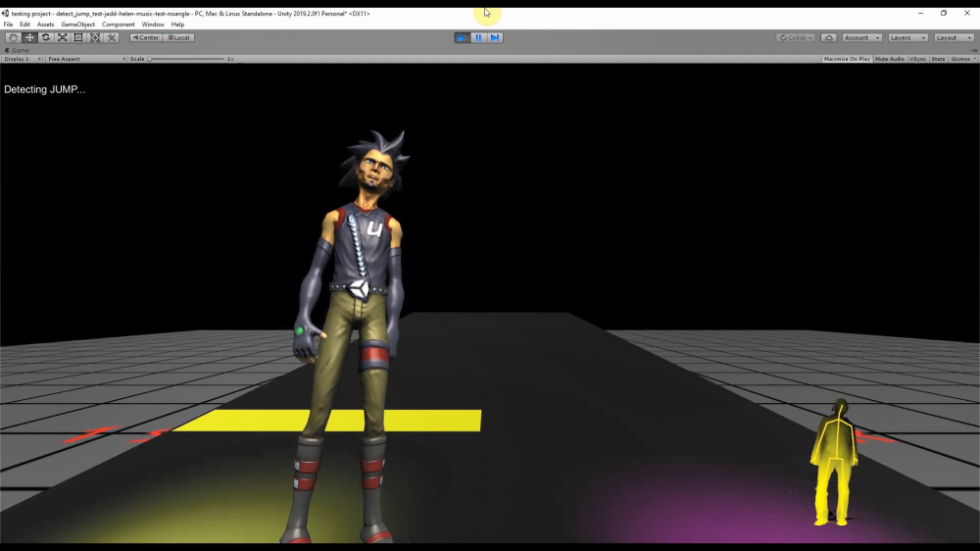The height and width of the screenshot is (551, 980).
Task: Select the Rotate tool
Action: tap(46, 37)
